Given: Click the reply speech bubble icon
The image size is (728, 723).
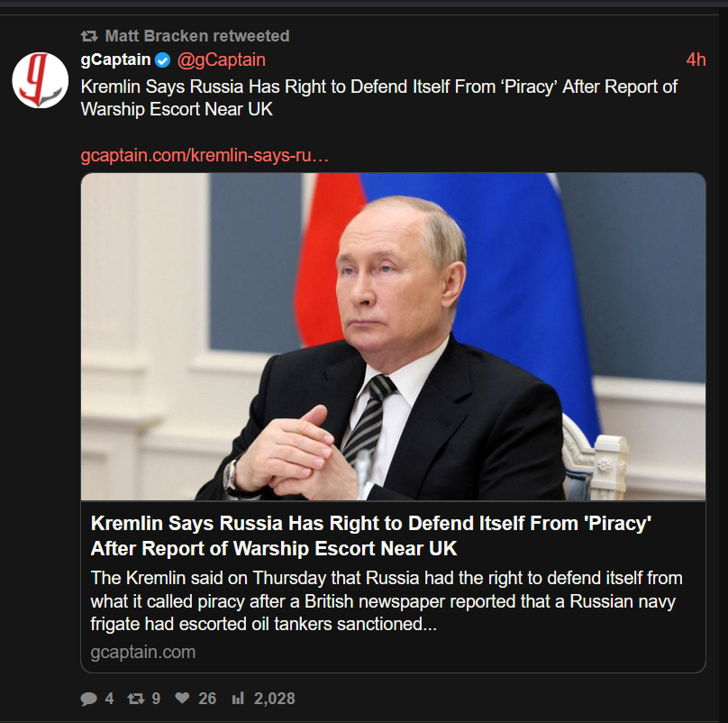Looking at the screenshot, I should pos(88,699).
